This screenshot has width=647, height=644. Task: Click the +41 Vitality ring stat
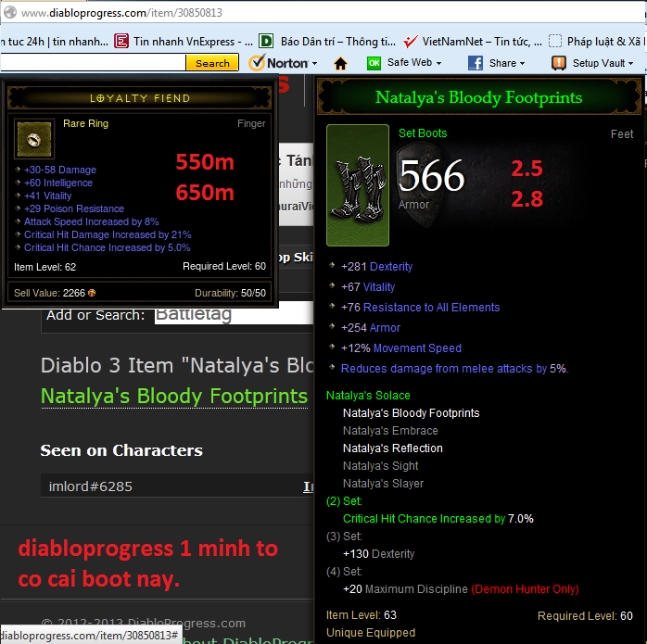[48, 196]
